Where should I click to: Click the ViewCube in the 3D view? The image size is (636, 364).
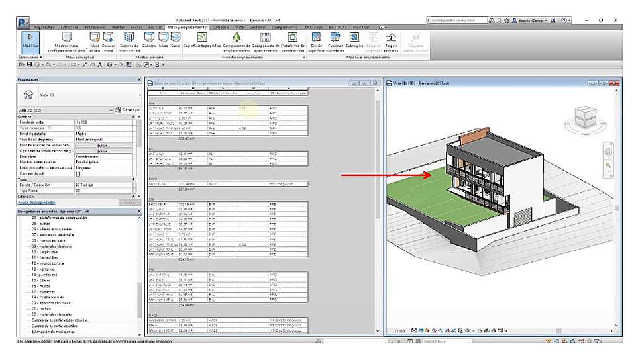[x=585, y=118]
